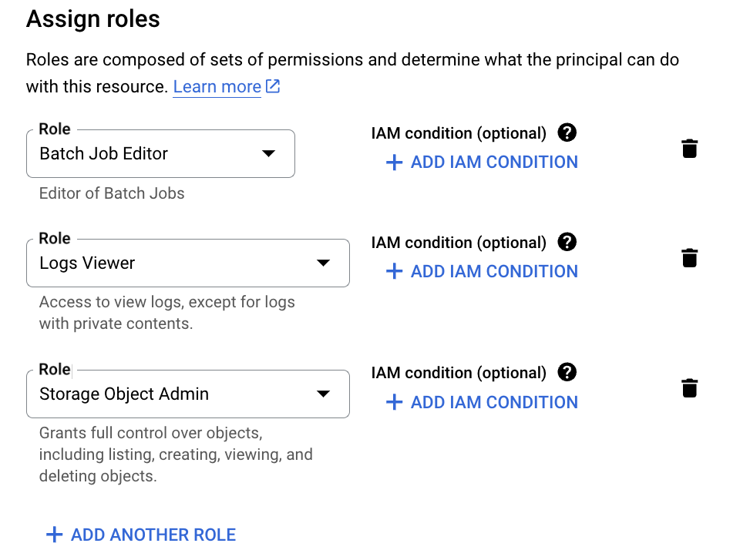Click the help icon beside Logs Viewer's IAM condition

567,242
